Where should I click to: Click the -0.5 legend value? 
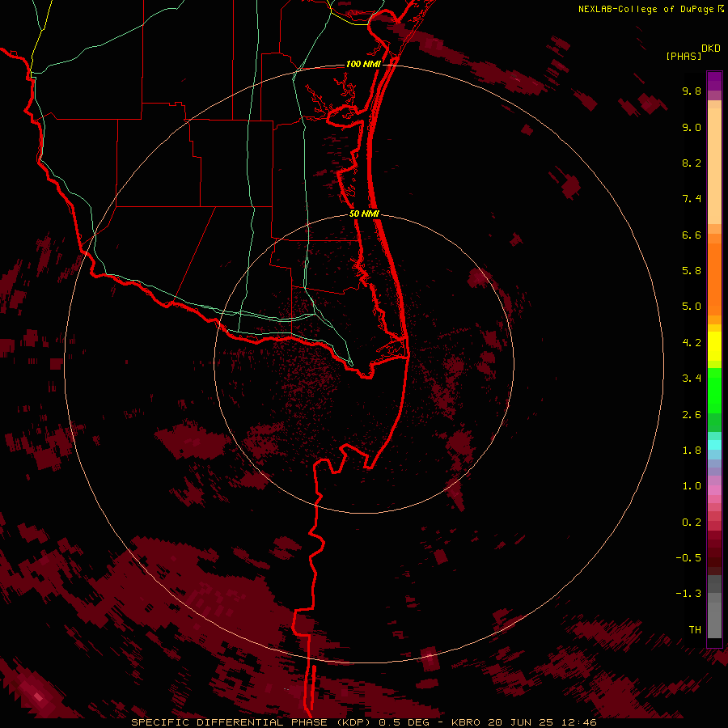click(x=688, y=558)
